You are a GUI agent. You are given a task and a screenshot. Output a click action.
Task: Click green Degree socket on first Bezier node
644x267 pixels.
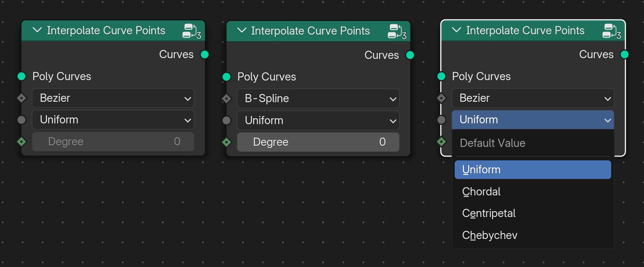pyautogui.click(x=22, y=142)
